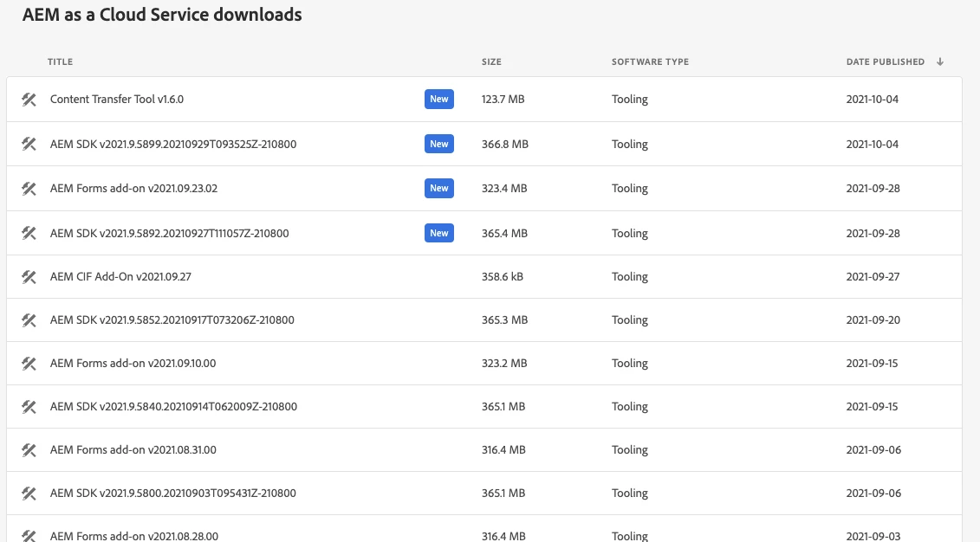Open AEM Forms add-on v2021.09.10.00 download
This screenshot has height=542, width=980.
(133, 364)
